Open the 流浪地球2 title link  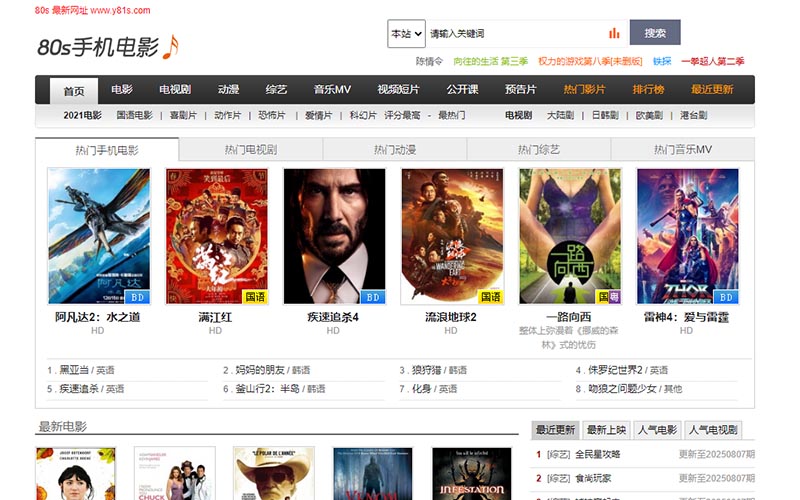451,317
